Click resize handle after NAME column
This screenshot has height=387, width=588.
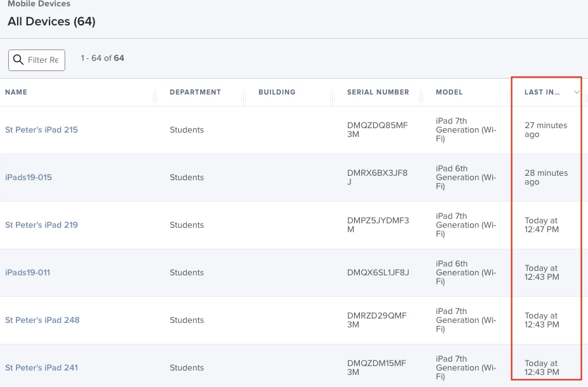tap(155, 98)
